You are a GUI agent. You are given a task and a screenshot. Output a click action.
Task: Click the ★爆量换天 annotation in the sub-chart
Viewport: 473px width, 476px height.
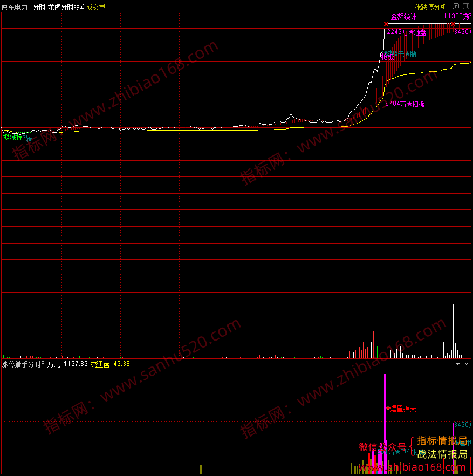(401, 409)
